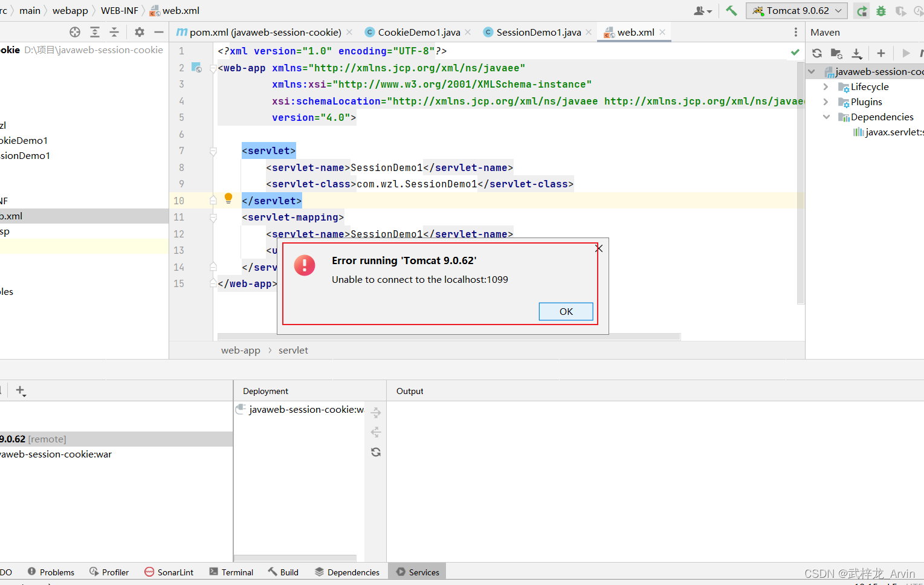
Task: Click the green Run (rerun) icon
Action: tap(862, 11)
